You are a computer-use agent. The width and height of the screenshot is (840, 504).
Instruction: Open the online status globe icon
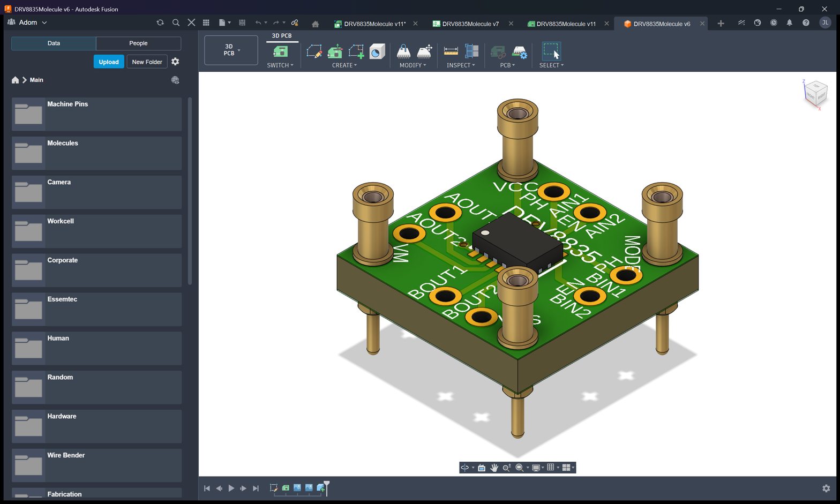[757, 22]
